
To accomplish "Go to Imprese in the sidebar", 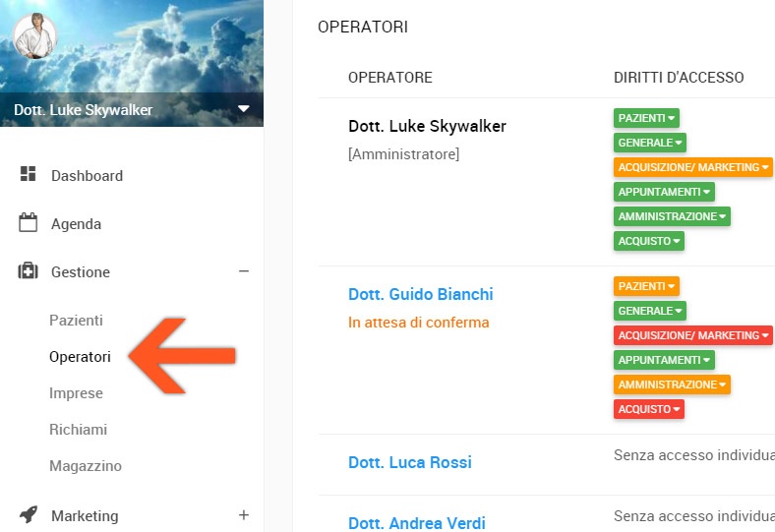I will (x=76, y=393).
